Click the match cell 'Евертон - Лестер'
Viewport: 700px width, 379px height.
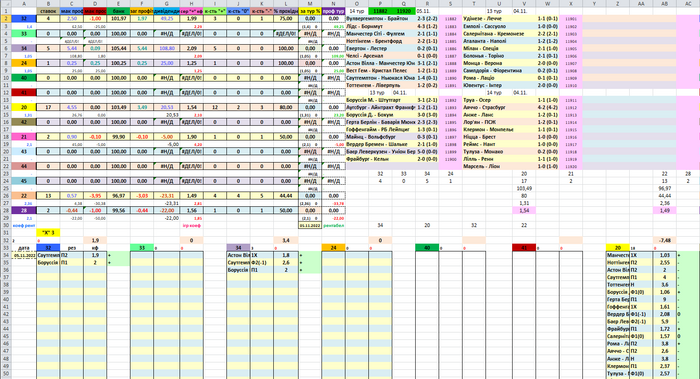coord(380,48)
